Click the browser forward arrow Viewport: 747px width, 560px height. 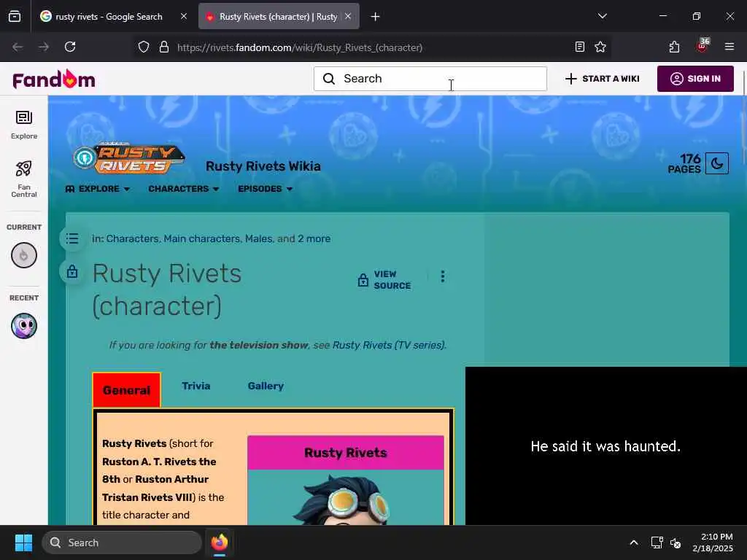pos(43,47)
